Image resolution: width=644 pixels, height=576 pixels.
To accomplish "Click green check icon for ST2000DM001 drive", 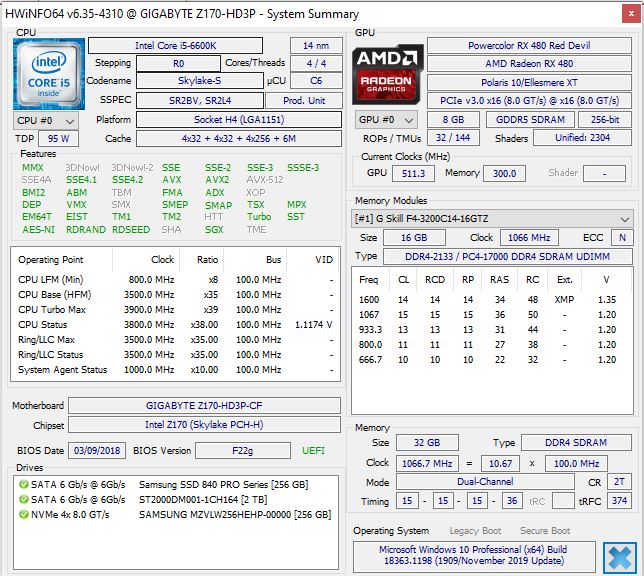I will click(x=24, y=500).
